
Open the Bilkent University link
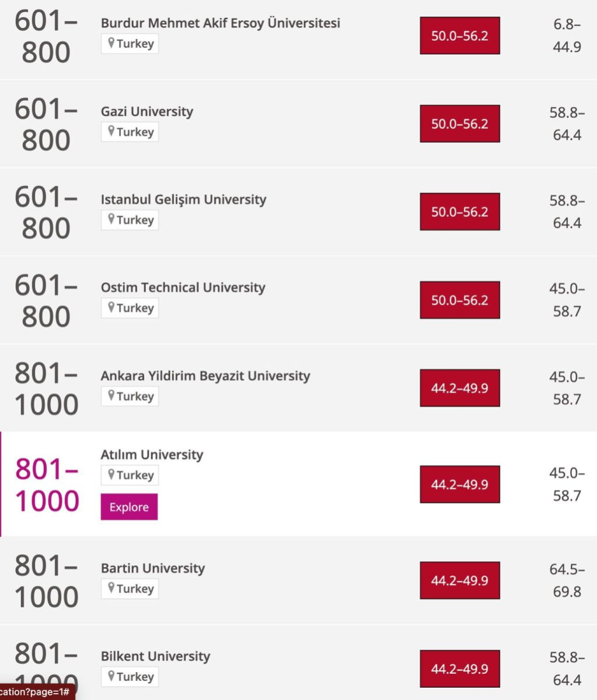[x=155, y=656]
